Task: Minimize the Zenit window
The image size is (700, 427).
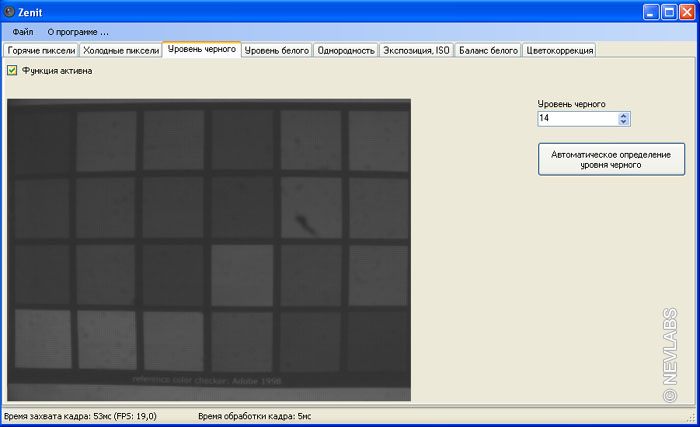Action: coord(650,11)
